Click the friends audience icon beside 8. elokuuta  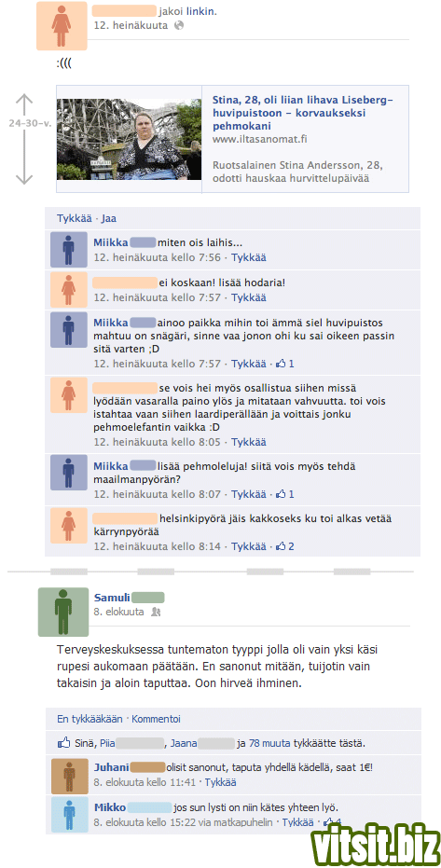click(156, 612)
